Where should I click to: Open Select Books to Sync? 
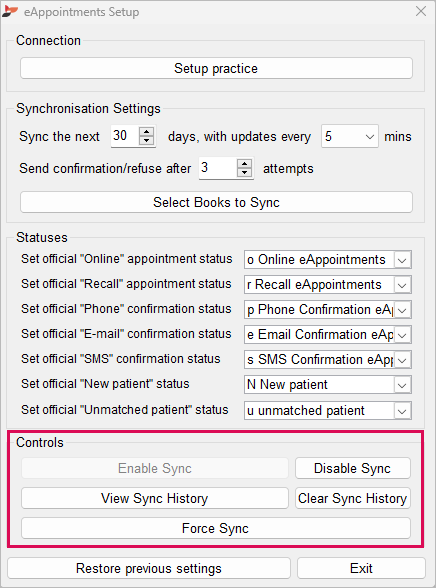[216, 202]
